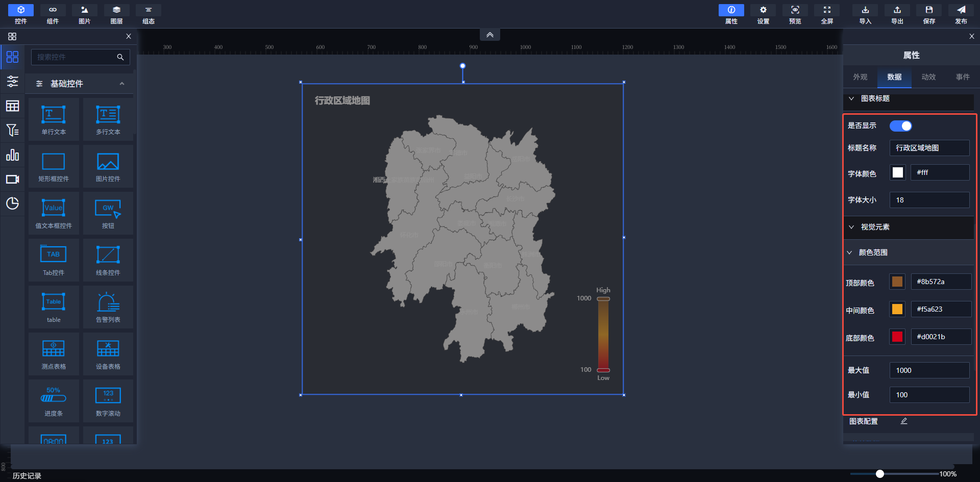Screen dimensions: 980x482
Task: Select the pie chart category in sidebar
Action: [12, 204]
